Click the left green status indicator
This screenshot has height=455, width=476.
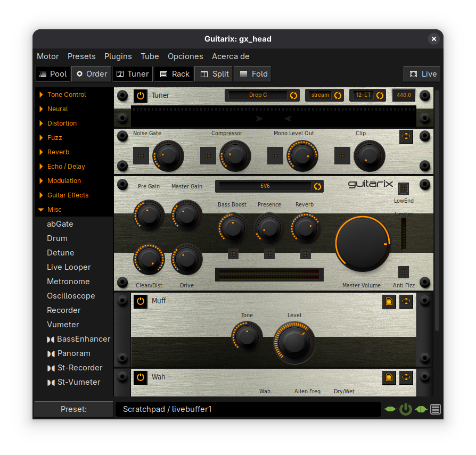click(390, 409)
